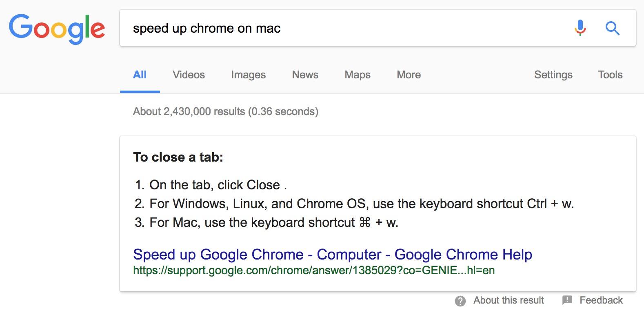Screen dimensions: 644x315
Task: Click the Feedback text link
Action: click(x=601, y=300)
